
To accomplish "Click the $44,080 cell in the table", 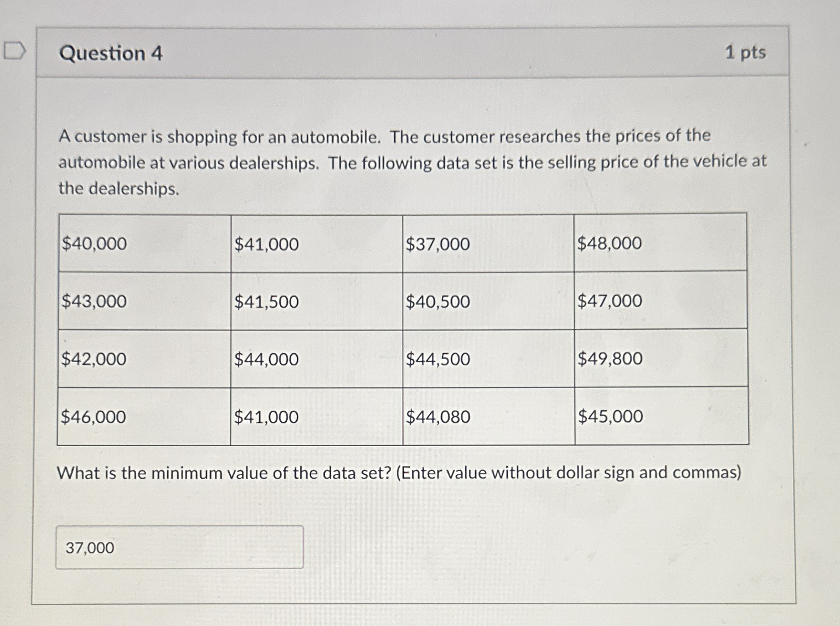I will point(438,417).
